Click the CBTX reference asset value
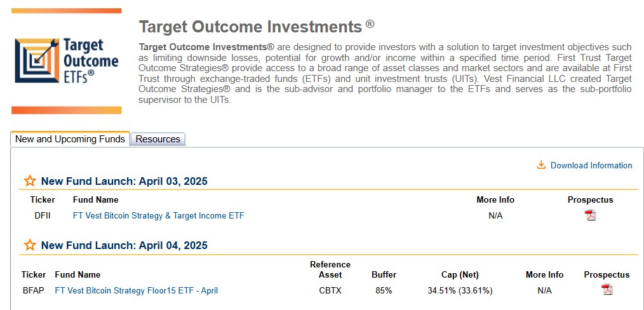 (330, 290)
